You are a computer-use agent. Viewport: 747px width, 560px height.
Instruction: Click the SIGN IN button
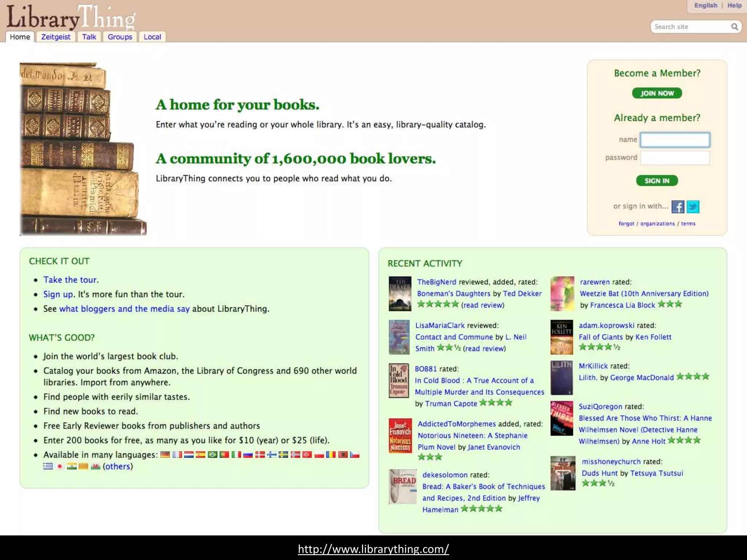point(657,180)
